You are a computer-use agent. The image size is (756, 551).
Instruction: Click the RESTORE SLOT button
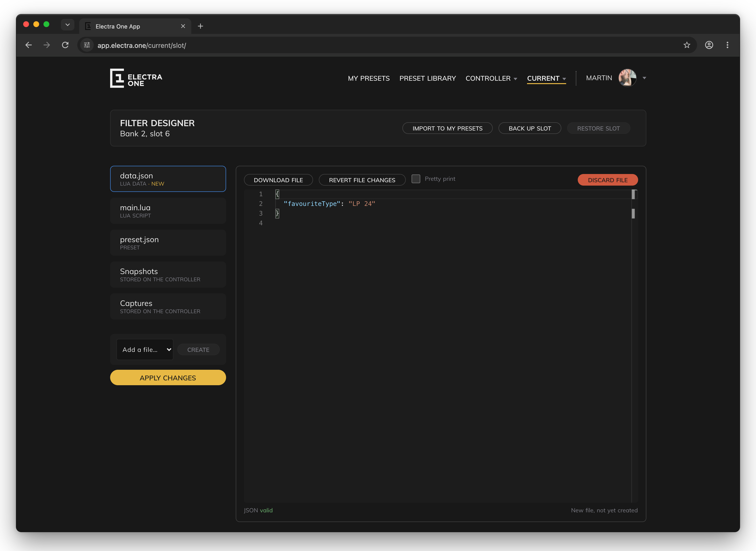(598, 128)
